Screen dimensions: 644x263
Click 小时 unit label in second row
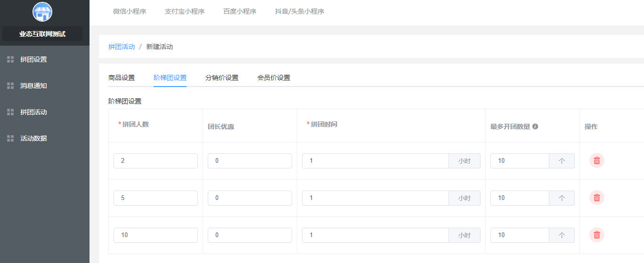[465, 198]
